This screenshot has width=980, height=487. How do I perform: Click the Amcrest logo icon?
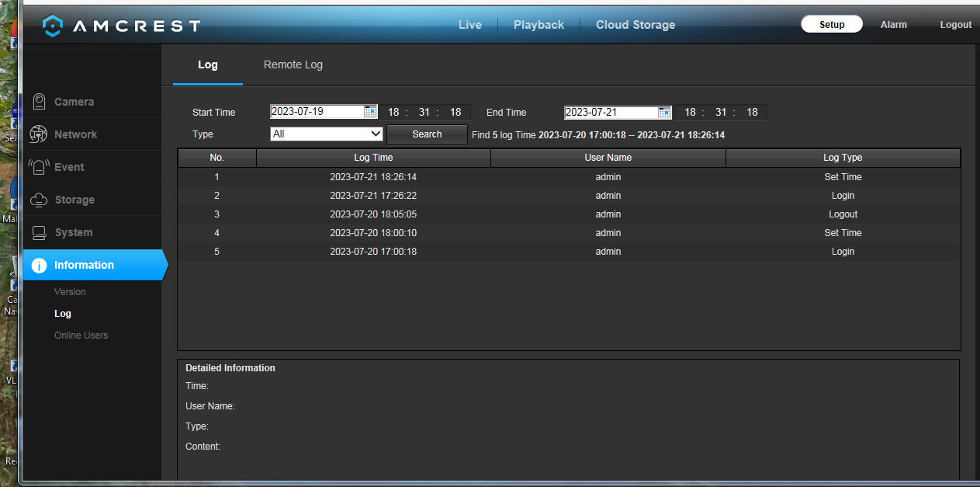coord(53,26)
